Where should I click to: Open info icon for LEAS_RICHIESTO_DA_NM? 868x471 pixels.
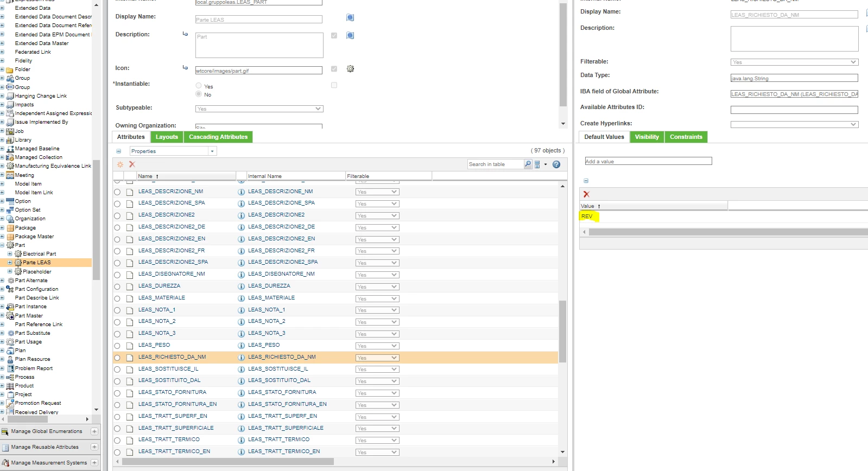[x=241, y=358]
